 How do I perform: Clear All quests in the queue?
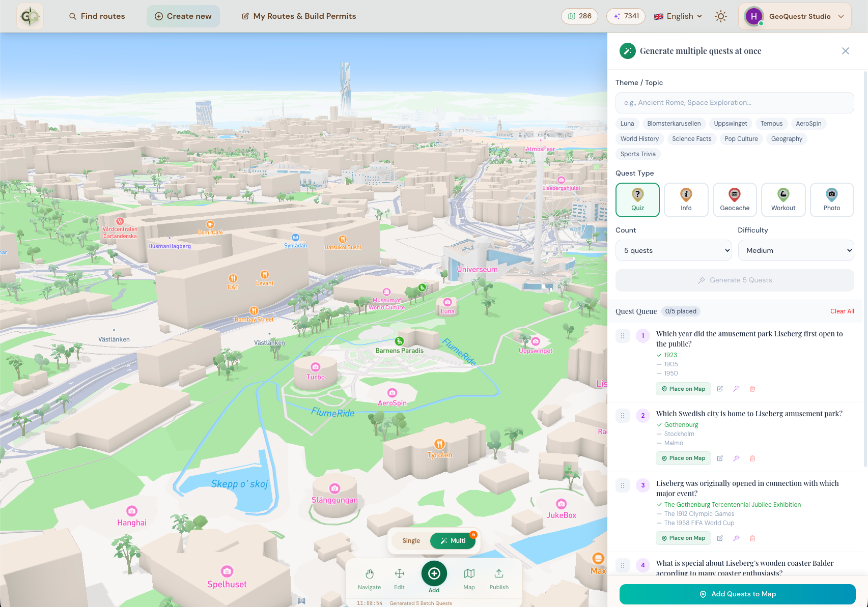pos(842,311)
